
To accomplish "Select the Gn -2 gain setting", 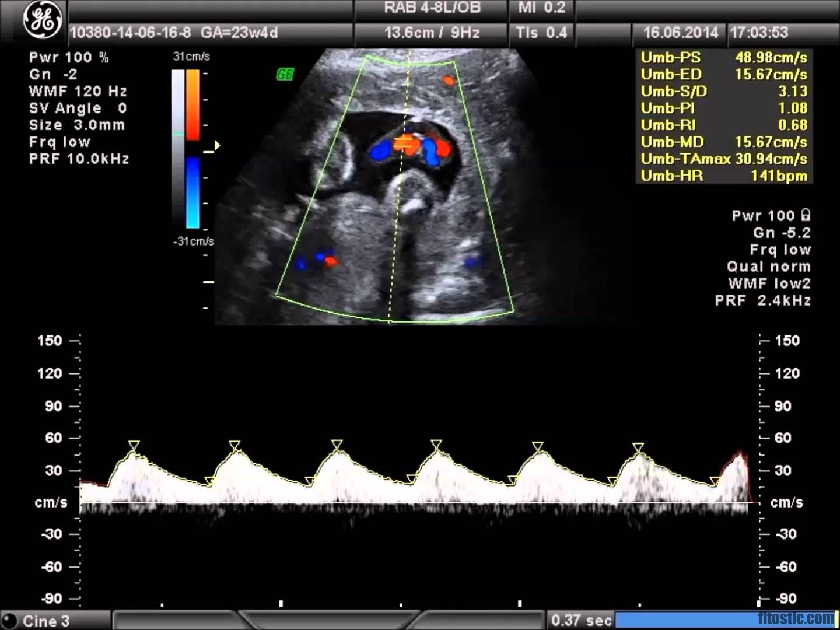I will (53, 75).
